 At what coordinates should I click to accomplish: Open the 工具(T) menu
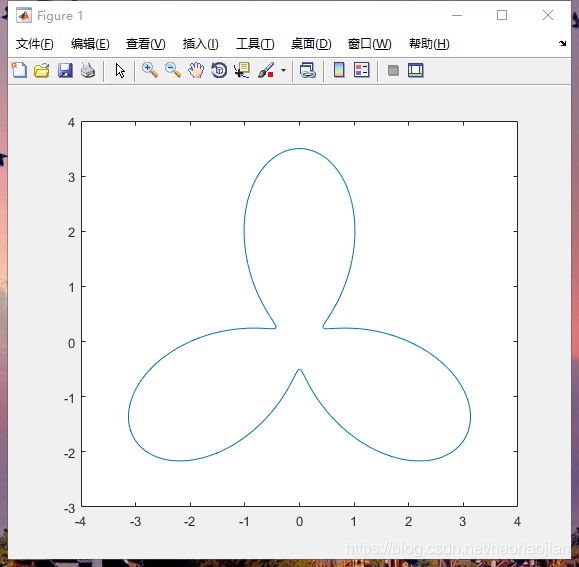tap(255, 44)
